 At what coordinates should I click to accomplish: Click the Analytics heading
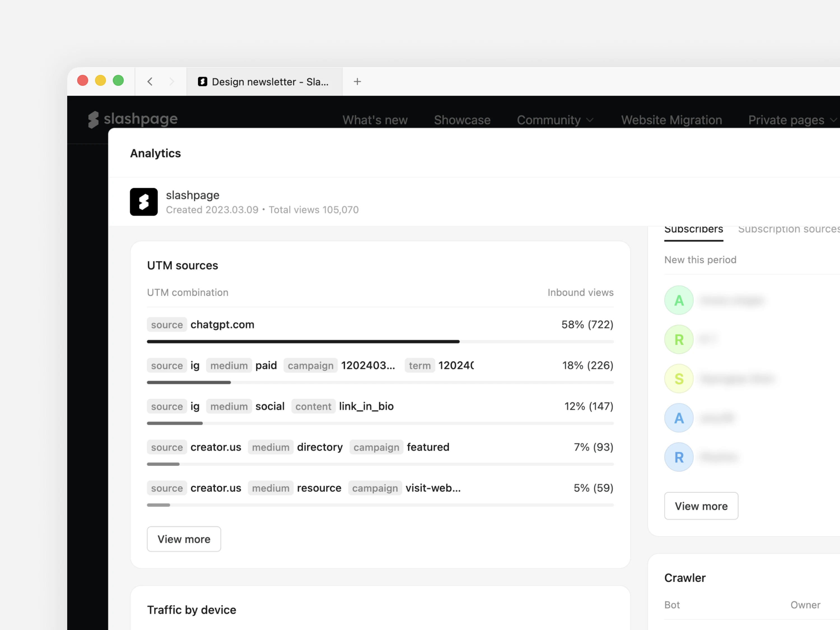point(155,153)
